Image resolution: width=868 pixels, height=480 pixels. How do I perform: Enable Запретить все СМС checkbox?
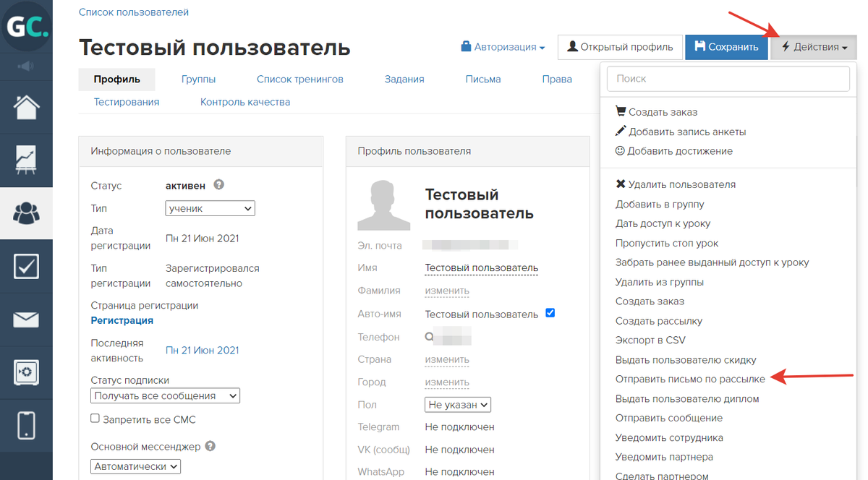(95, 419)
